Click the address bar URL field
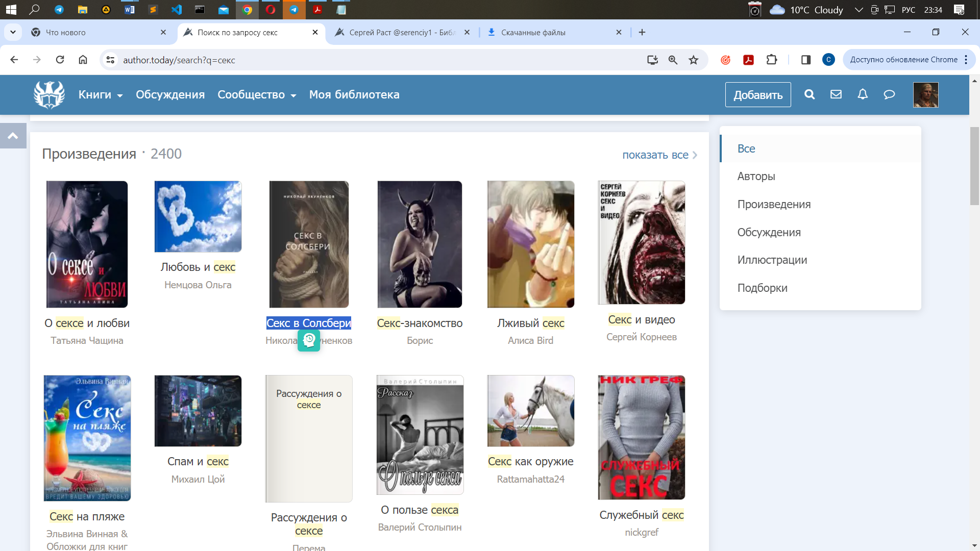 point(357,60)
